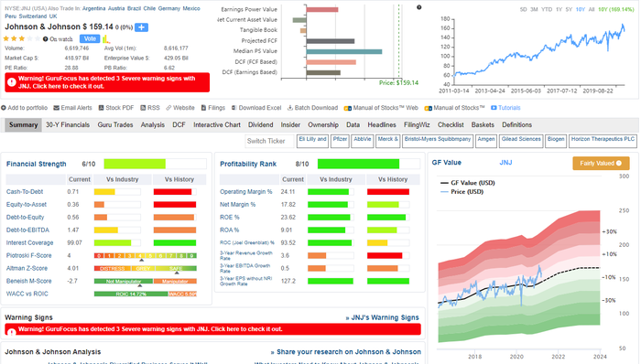The width and height of the screenshot is (641, 364).
Task: Click the Manual of Stocks Web icon
Action: [347, 108]
